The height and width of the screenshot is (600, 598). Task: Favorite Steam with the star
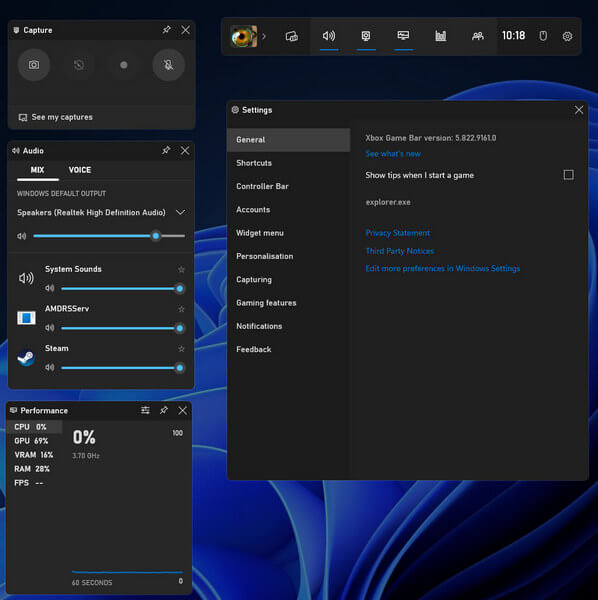click(x=181, y=349)
